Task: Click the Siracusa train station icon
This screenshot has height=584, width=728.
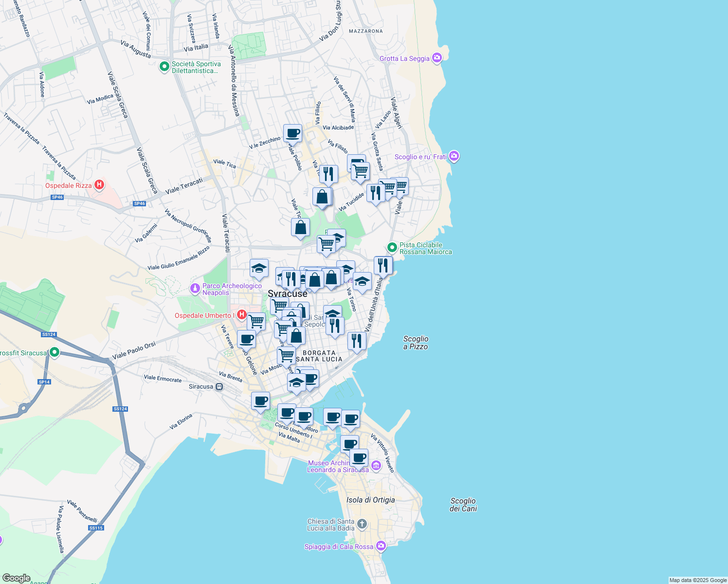Action: pos(219,387)
